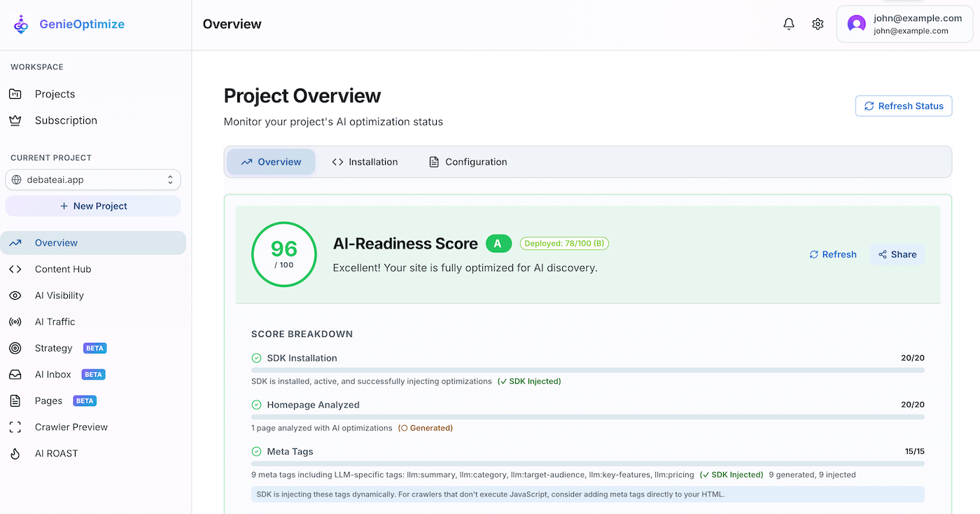Open the user account menu
The width and height of the screenshot is (980, 514).
[x=904, y=23]
